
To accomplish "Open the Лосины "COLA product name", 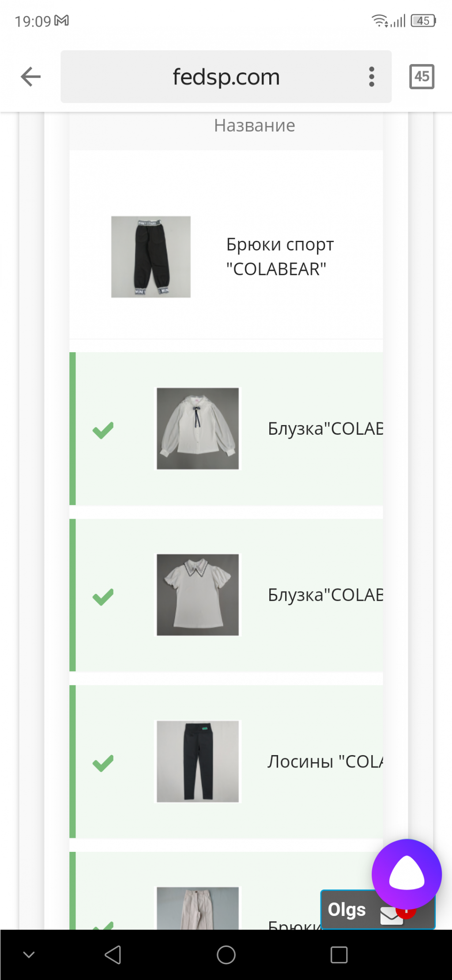I will [325, 761].
